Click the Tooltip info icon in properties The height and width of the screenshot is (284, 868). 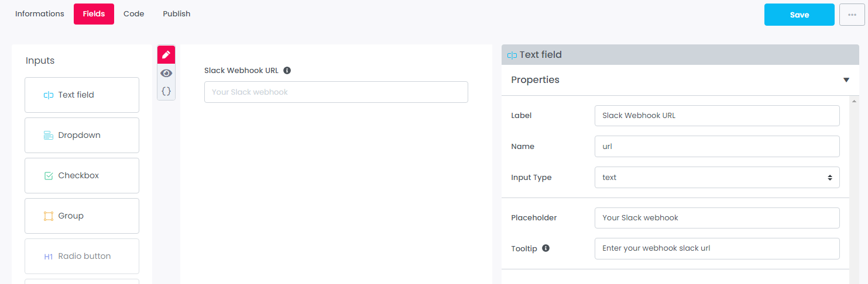coord(545,248)
